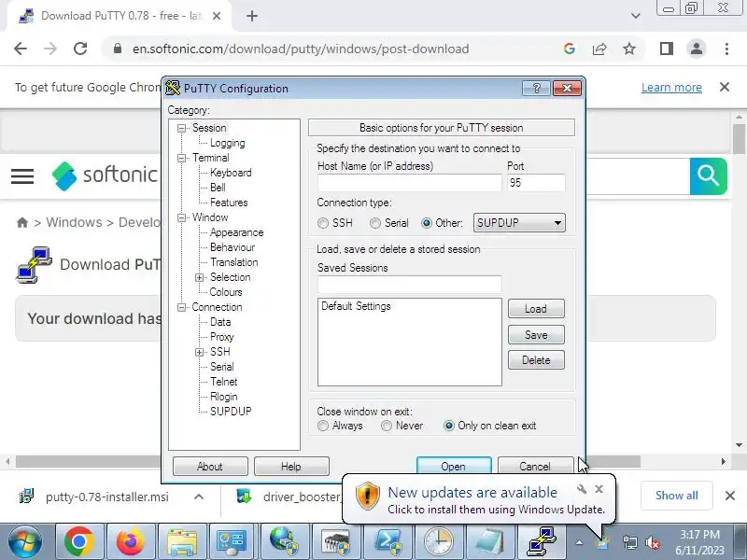Screen dimensions: 747x560
Task: Click the Google icon in address bar
Action: (570, 49)
